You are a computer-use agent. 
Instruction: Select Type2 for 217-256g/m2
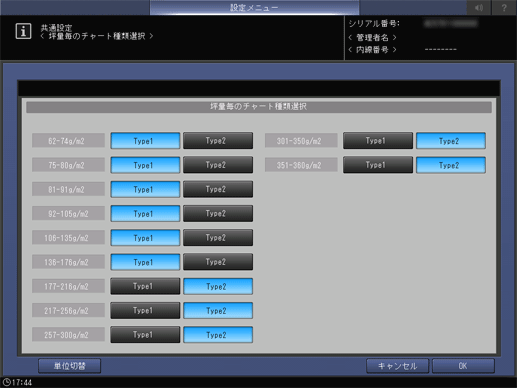(x=218, y=310)
